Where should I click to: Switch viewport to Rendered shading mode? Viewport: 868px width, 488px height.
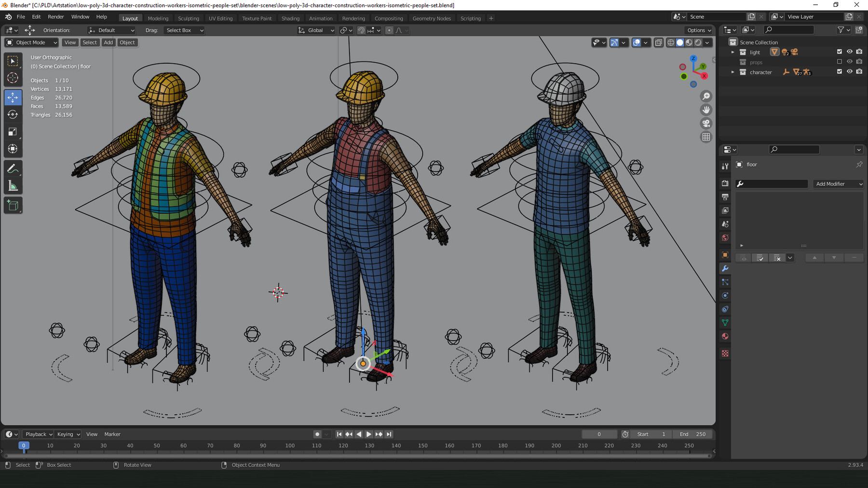(698, 42)
